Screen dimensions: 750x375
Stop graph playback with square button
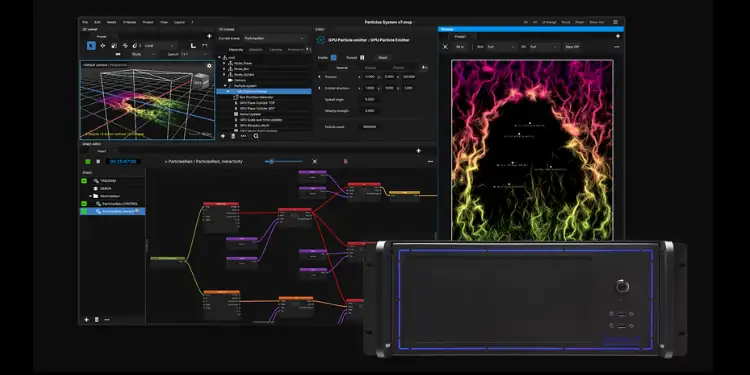point(98,162)
